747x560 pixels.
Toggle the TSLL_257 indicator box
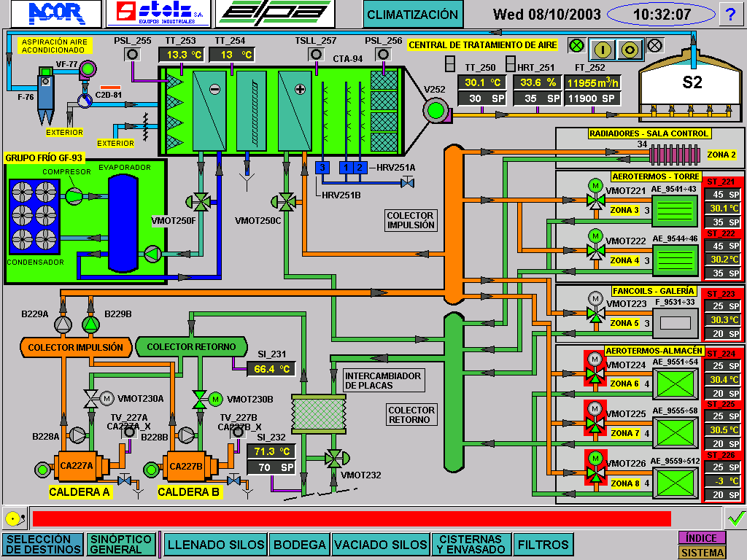tap(316, 55)
